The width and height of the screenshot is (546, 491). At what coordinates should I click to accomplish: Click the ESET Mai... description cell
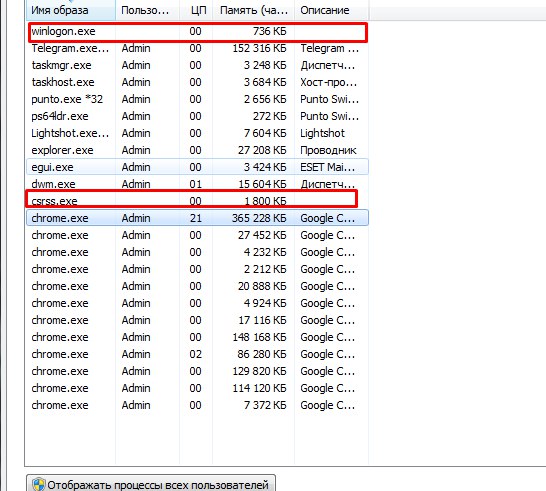[x=327, y=167]
